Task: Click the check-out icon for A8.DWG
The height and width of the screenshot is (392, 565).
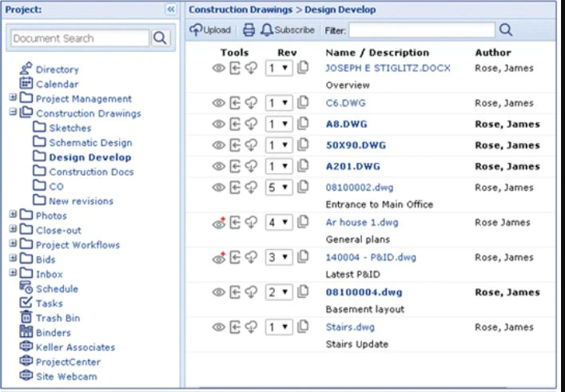Action: point(235,125)
